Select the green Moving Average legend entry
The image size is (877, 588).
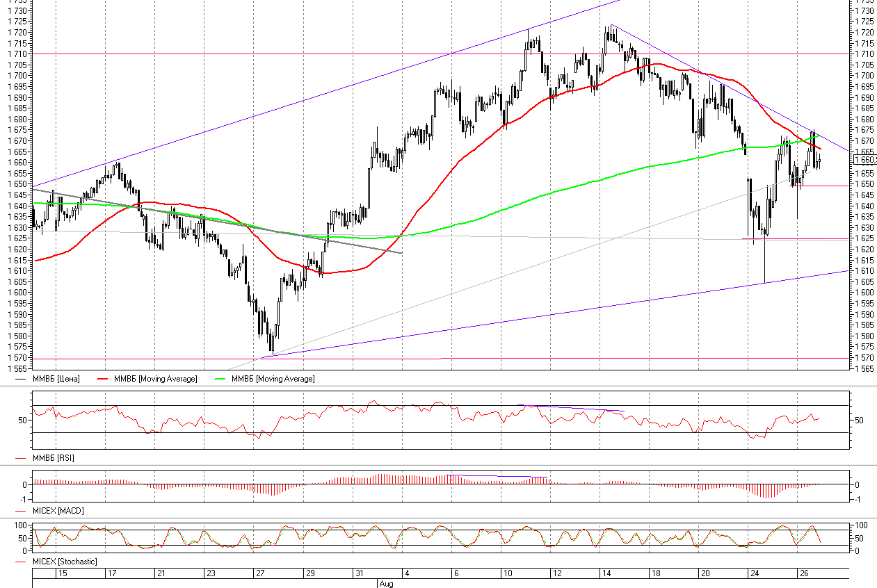pos(273,379)
